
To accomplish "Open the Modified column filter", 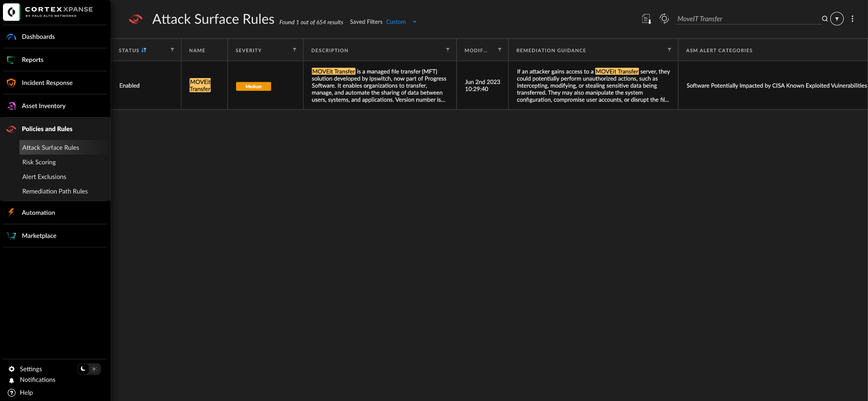I will [x=500, y=50].
